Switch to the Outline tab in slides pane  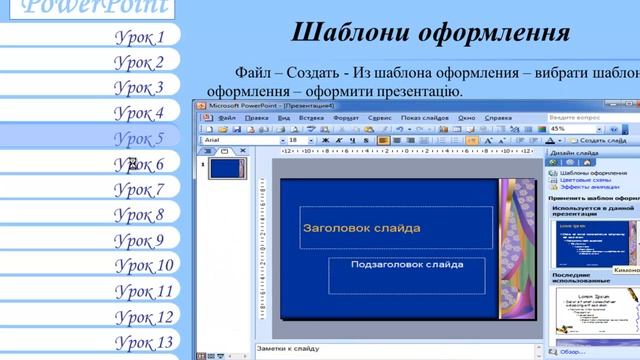coord(208,151)
